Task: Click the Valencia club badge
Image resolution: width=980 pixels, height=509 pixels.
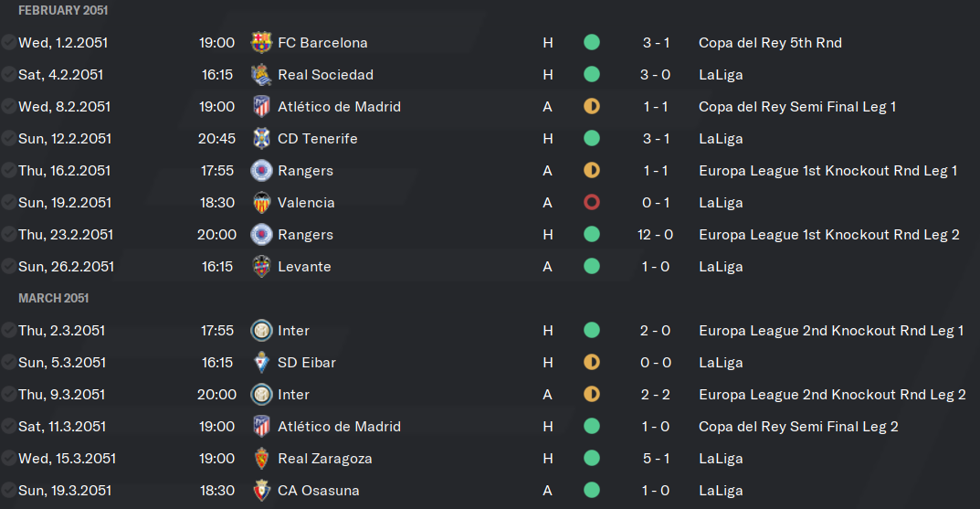Action: point(261,203)
